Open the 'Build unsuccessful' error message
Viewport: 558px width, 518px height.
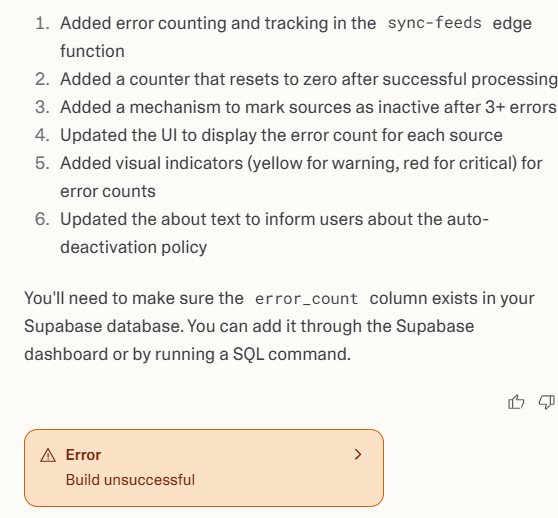(130, 480)
